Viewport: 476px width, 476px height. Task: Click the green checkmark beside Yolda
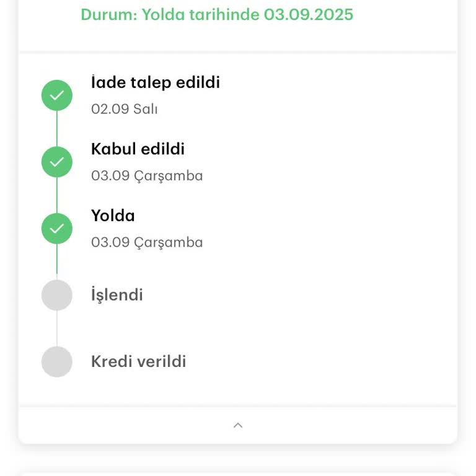point(57,229)
